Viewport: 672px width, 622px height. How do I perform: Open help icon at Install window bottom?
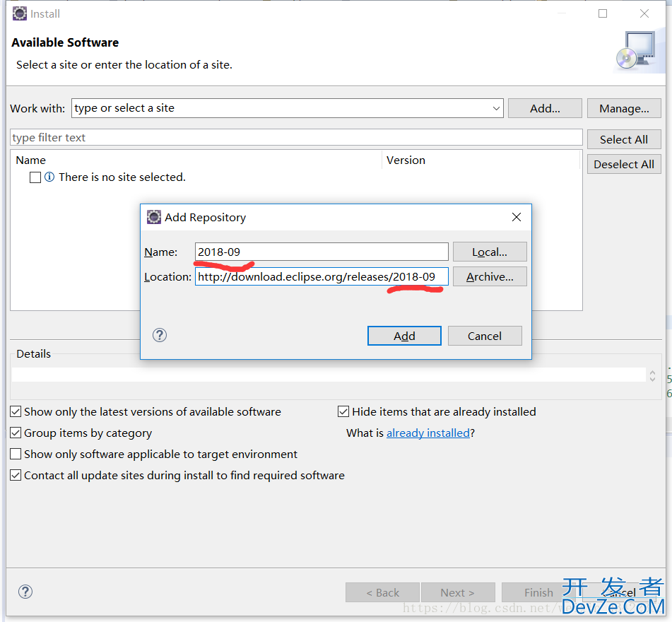[25, 592]
